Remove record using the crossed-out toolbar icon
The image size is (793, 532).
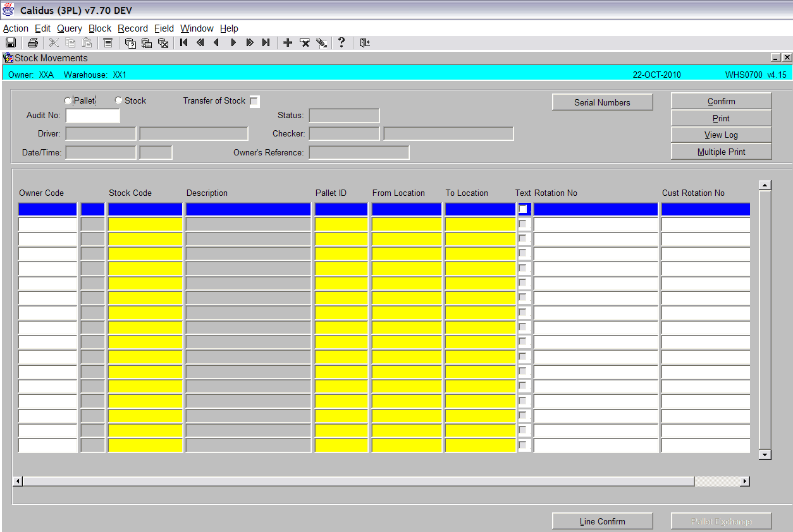click(x=304, y=42)
